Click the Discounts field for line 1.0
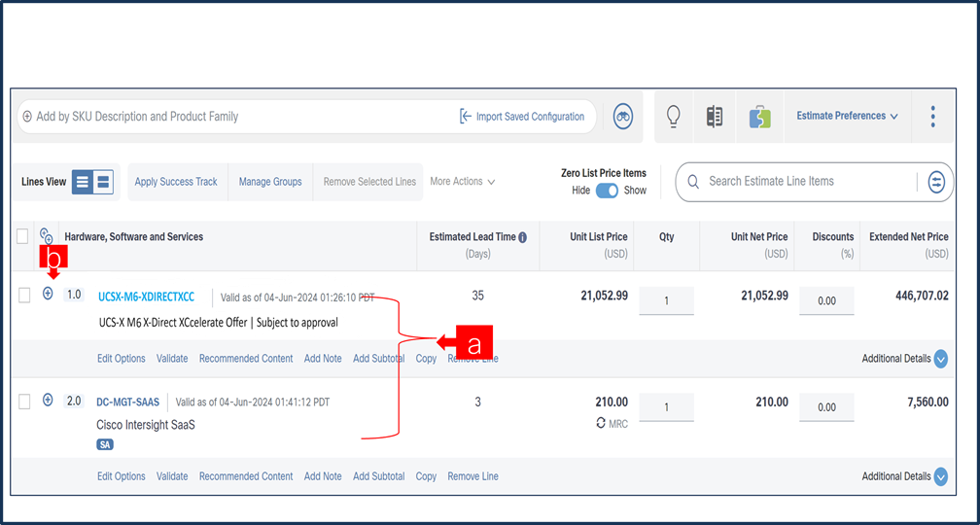Screen dimensions: 980x525 coord(826,300)
